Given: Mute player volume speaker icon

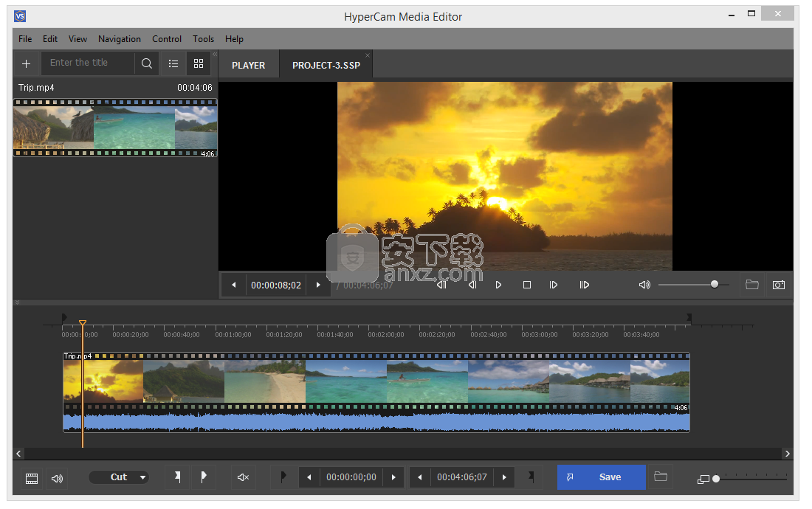Looking at the screenshot, I should (x=644, y=285).
